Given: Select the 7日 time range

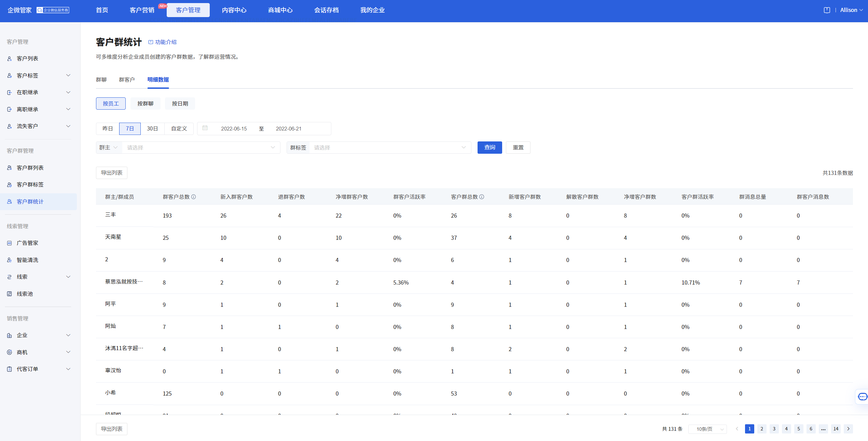Looking at the screenshot, I should tap(130, 128).
